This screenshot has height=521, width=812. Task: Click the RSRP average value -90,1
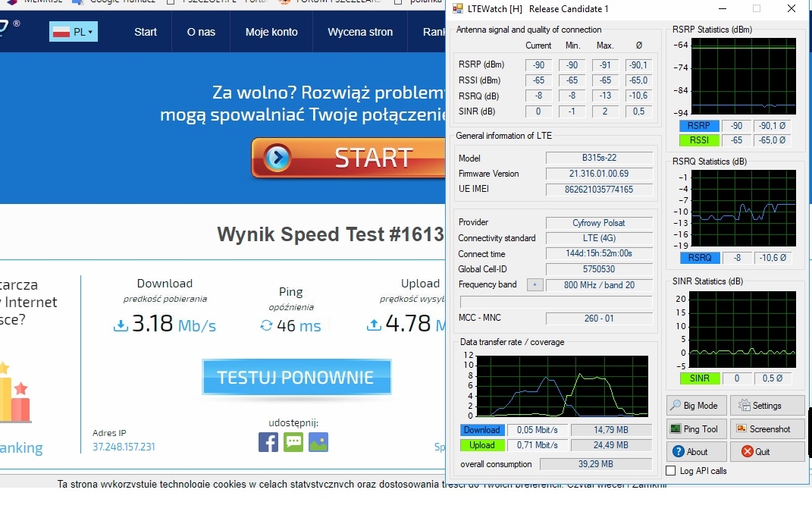[638, 64]
